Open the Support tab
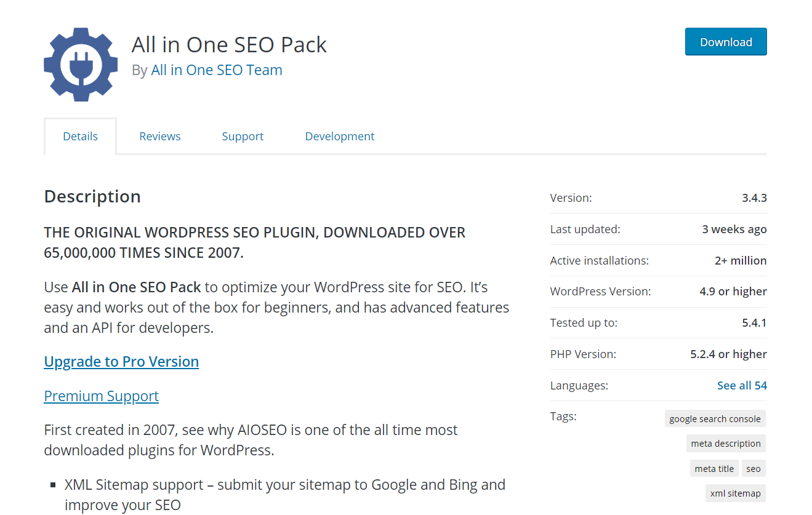Screen dimensions: 812x515 [x=243, y=136]
